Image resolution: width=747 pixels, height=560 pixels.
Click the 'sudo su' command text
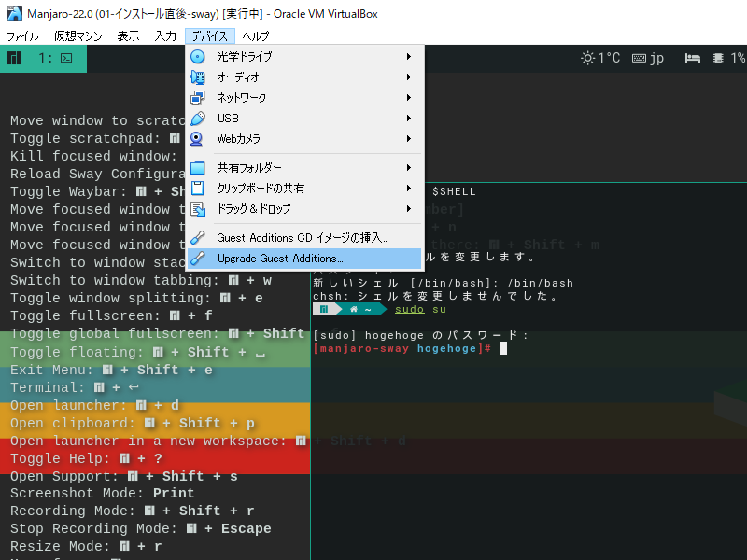pos(421,309)
